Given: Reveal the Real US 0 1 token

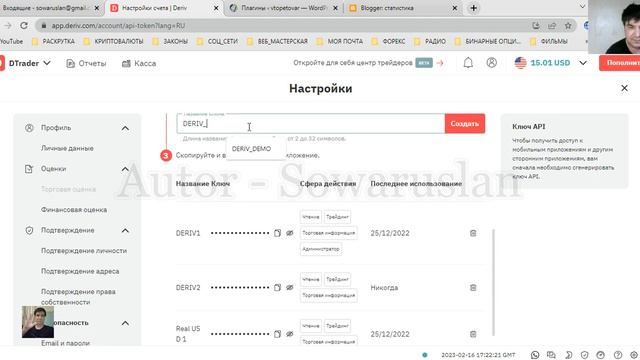Looking at the screenshot, I should click(x=290, y=334).
